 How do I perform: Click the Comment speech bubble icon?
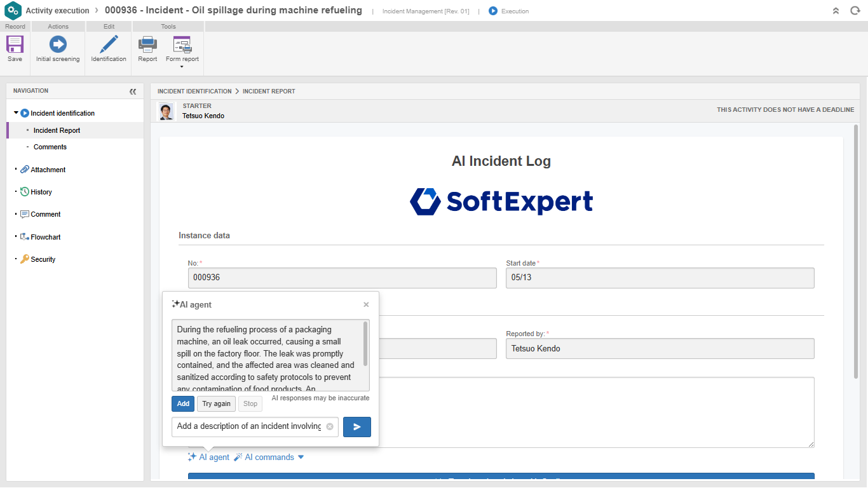(25, 214)
